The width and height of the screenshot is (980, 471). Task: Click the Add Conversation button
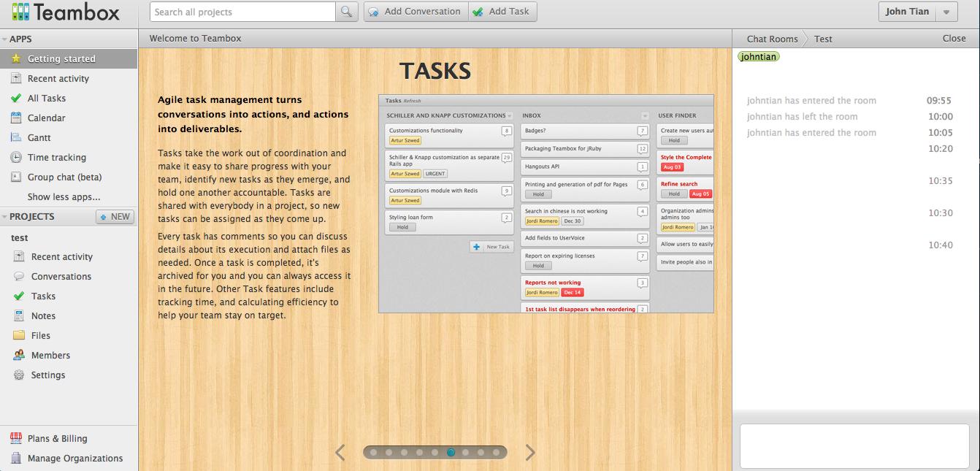(416, 12)
